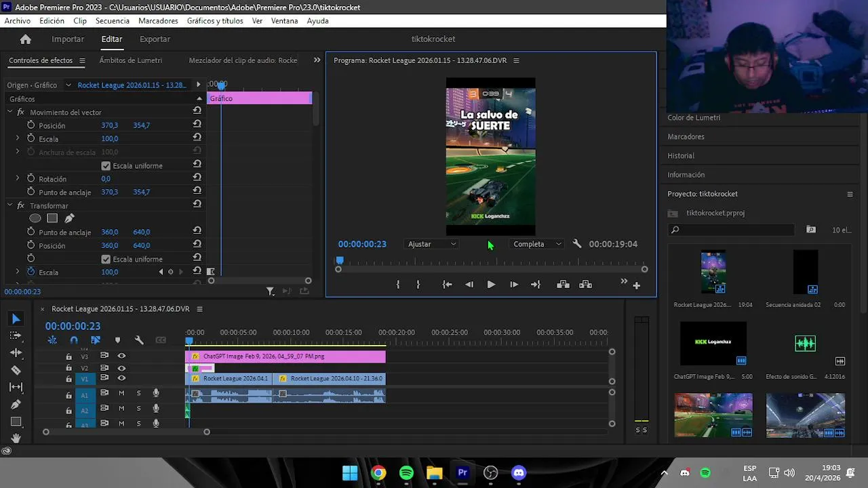Click Mark In button in Program monitor
This screenshot has width=868, height=488.
click(398, 285)
